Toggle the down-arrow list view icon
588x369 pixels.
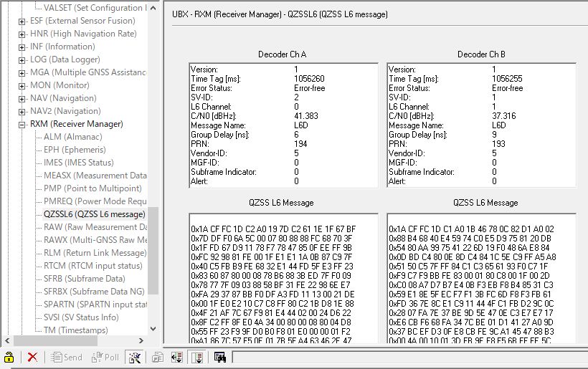[x=197, y=357]
